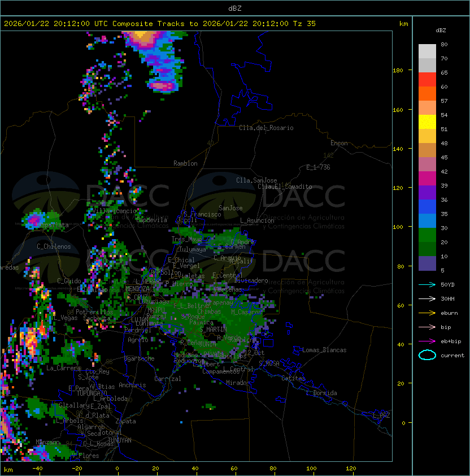470x476 pixels.
Task: Click the 'Anchoris' map label
Action: pyautogui.click(x=132, y=385)
